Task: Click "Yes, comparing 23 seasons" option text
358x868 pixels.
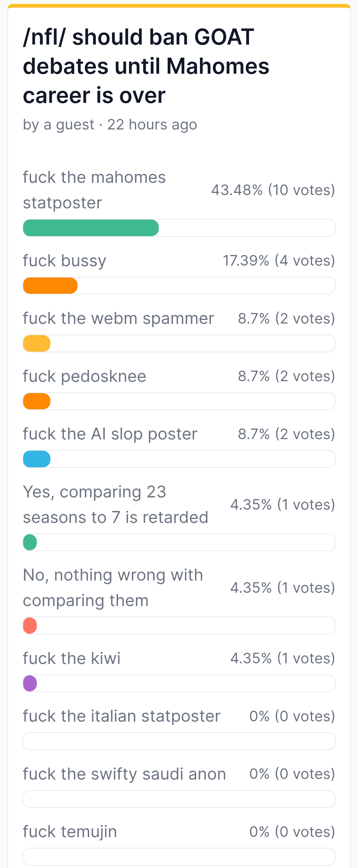Action: point(115,504)
